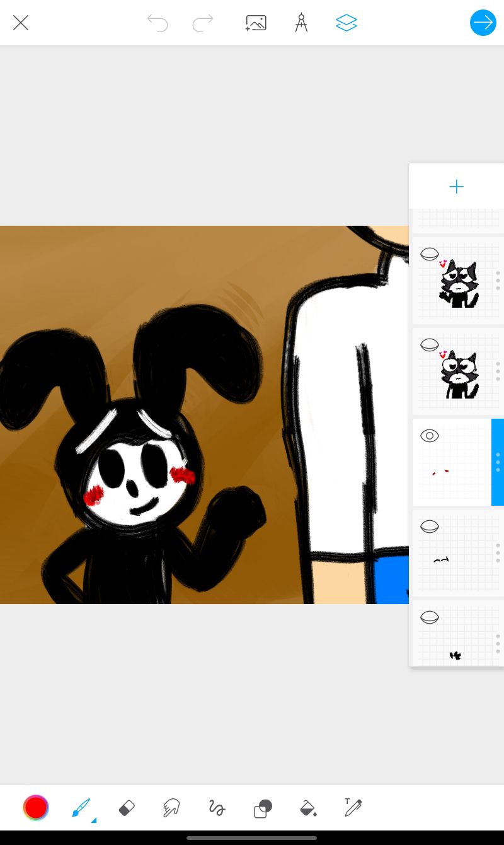The height and width of the screenshot is (845, 504).
Task: Open the add photo tool
Action: [256, 23]
